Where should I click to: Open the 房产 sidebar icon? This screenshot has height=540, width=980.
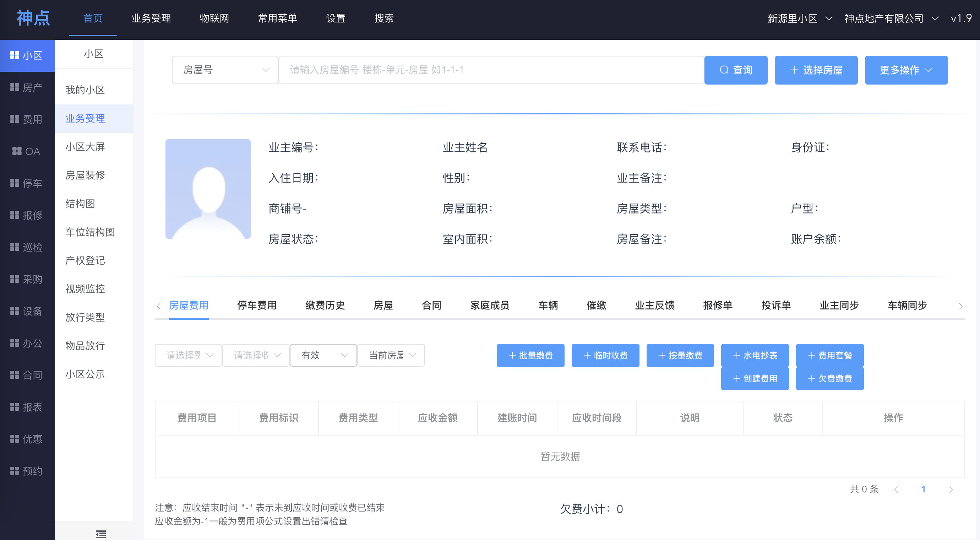15,87
